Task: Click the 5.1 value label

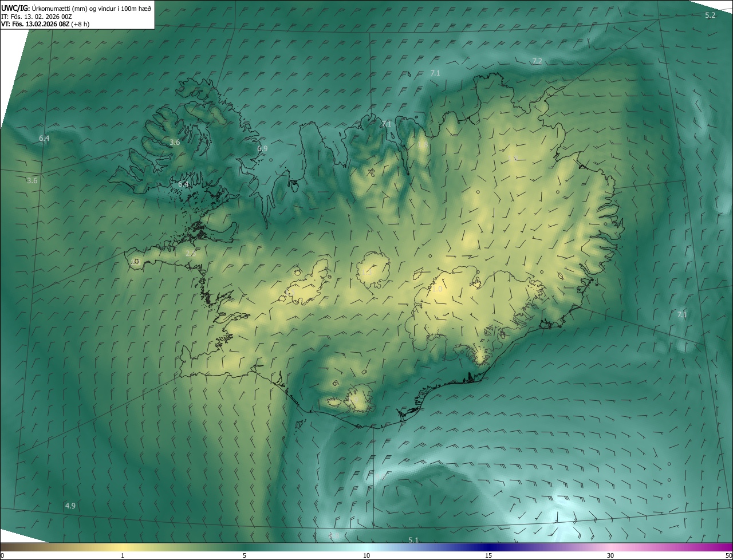Action: 413,540
